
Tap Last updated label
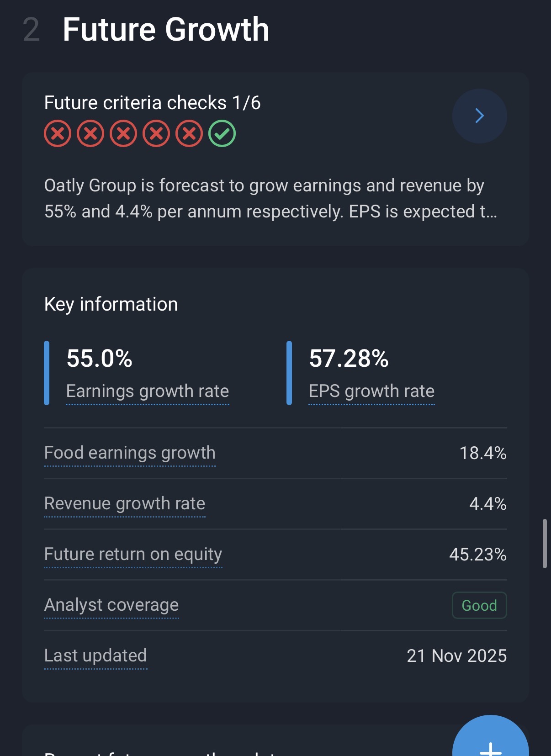click(95, 656)
